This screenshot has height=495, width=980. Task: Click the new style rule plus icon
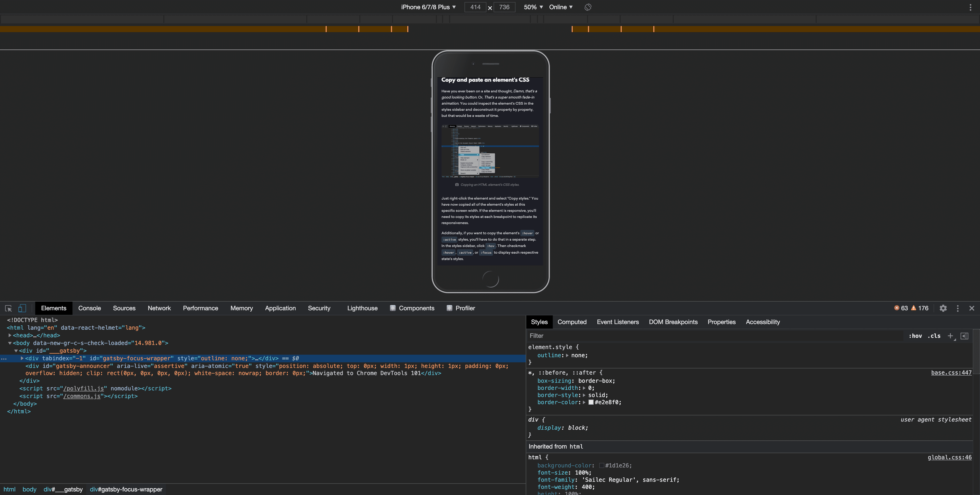(x=951, y=336)
